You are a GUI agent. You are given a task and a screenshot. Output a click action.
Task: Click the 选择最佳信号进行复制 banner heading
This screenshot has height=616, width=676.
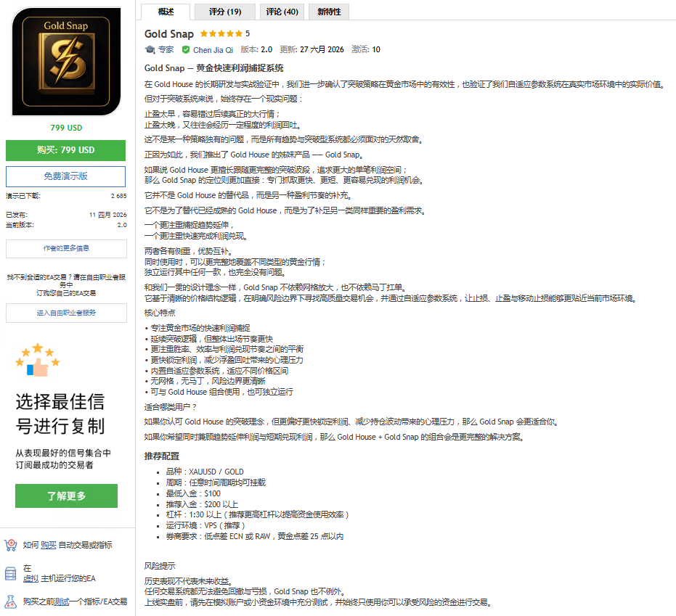[x=60, y=414]
